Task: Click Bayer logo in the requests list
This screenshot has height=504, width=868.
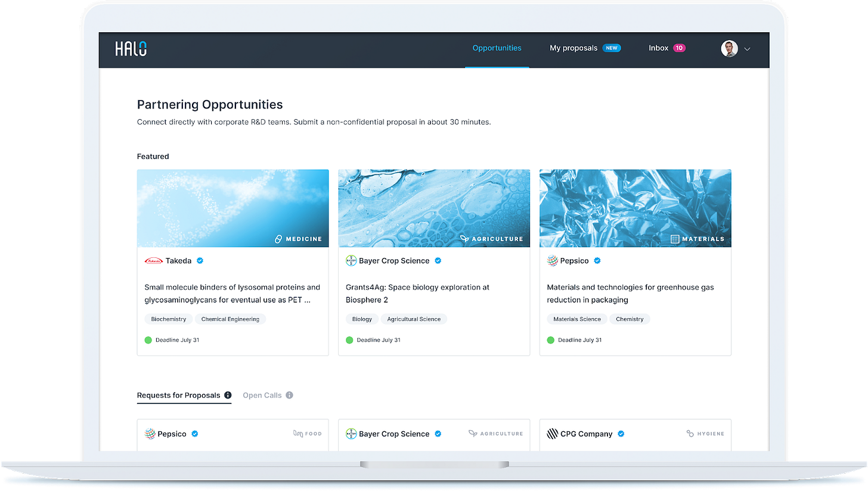Action: [x=351, y=434]
